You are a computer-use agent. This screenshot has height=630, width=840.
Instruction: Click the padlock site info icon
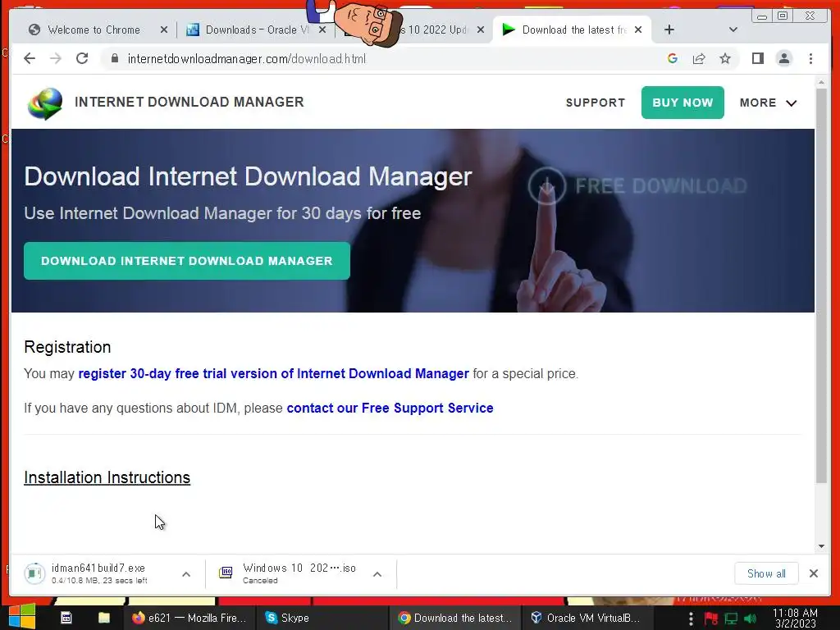114,58
